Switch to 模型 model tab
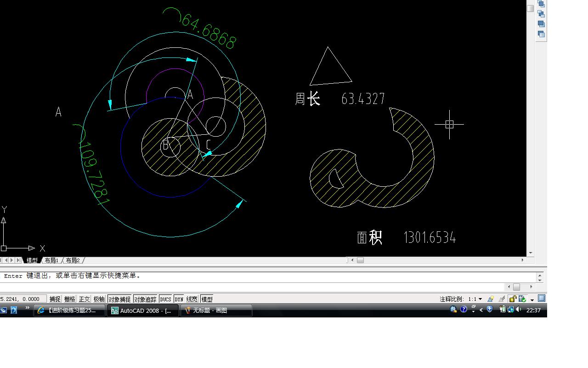This screenshot has height=368, width=588. tap(32, 260)
